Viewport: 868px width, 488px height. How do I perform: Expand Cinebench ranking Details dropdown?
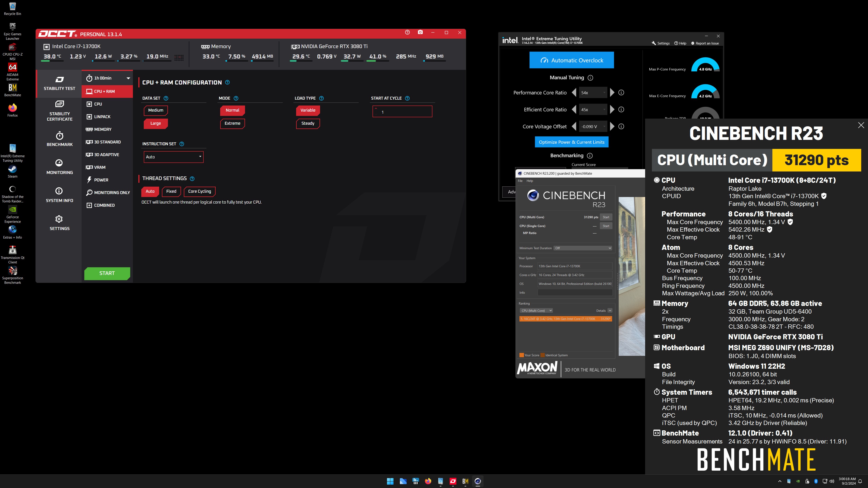610,310
